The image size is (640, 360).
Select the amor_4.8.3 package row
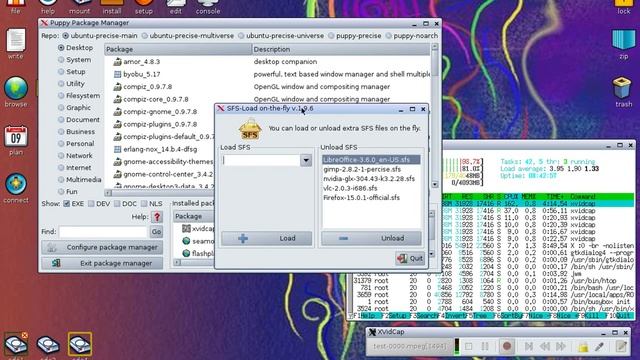(267, 62)
